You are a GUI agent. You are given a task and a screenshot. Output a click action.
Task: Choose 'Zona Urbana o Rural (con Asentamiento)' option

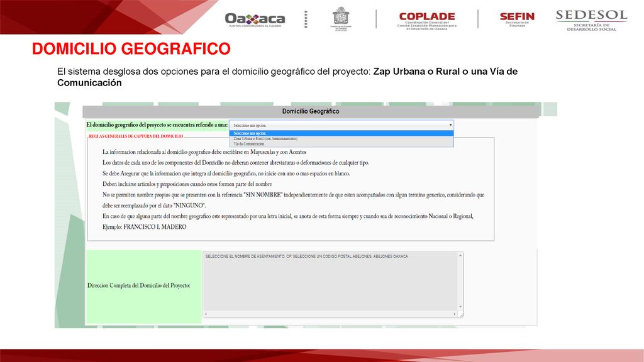(x=341, y=139)
